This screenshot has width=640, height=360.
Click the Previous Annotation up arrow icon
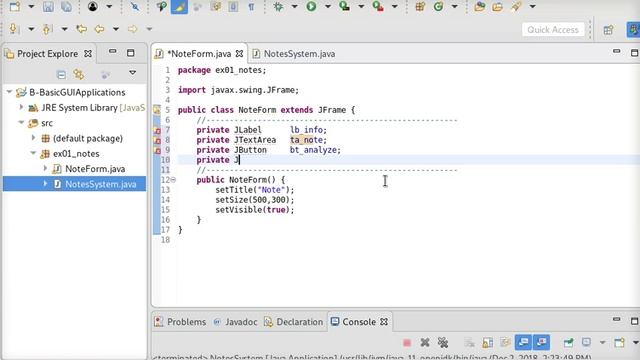pos(47,29)
